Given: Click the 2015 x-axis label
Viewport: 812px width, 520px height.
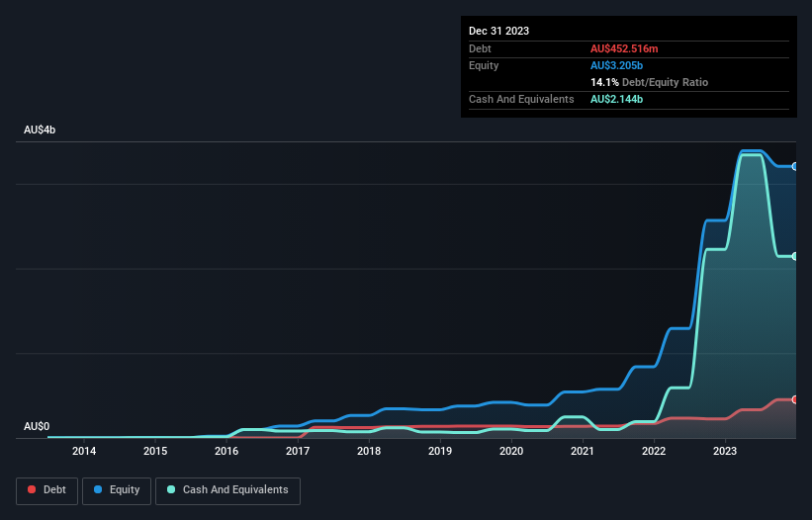Looking at the screenshot, I should point(155,451).
